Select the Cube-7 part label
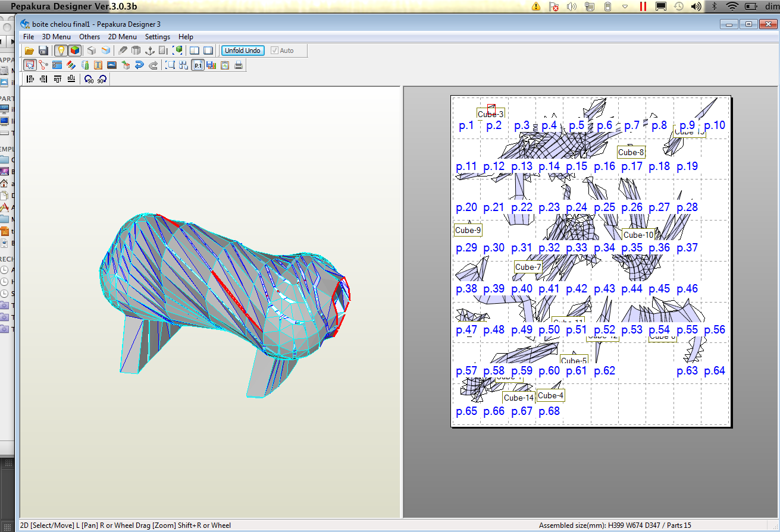The image size is (780, 532). [x=528, y=267]
